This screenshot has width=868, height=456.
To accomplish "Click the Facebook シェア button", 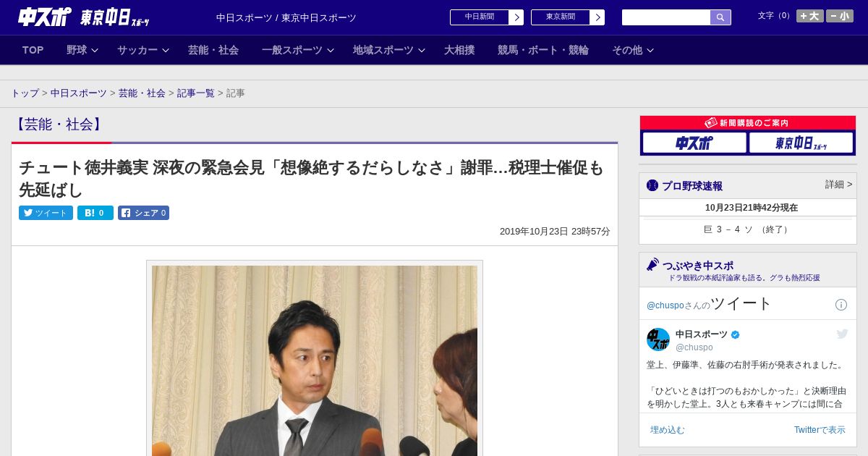I will 143,213.
